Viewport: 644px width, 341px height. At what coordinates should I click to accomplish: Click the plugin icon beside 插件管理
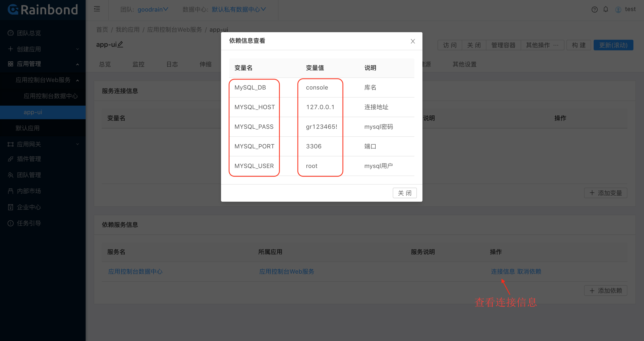click(11, 159)
